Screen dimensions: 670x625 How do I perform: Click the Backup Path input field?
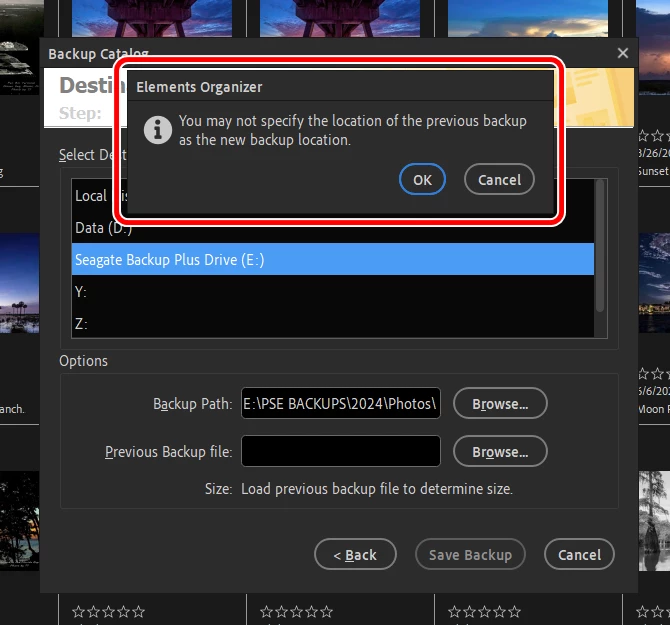point(341,403)
